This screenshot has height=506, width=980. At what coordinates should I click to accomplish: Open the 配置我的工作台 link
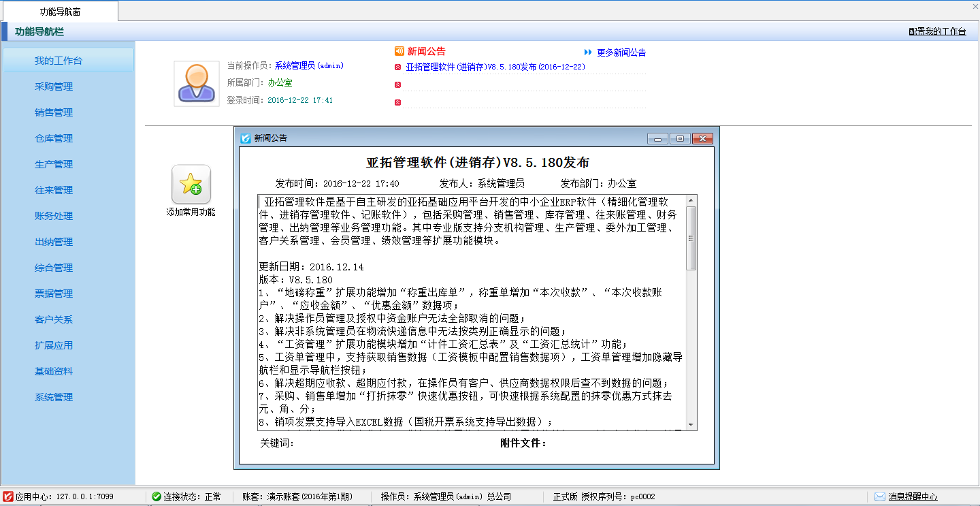point(937,31)
